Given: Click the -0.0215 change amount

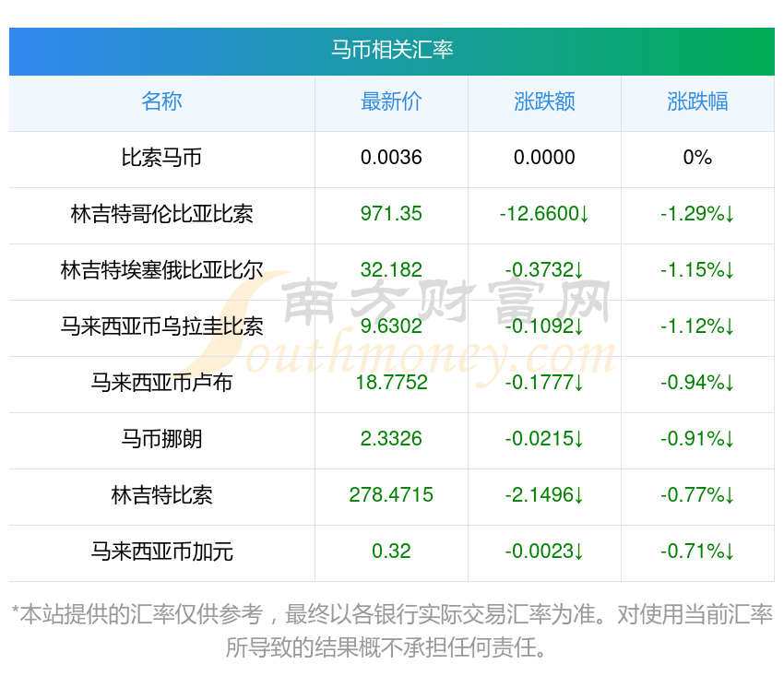Looking at the screenshot, I should coord(544,439).
